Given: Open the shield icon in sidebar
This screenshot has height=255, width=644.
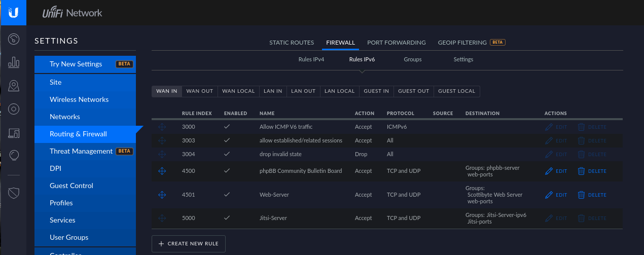Looking at the screenshot, I should click(14, 193).
